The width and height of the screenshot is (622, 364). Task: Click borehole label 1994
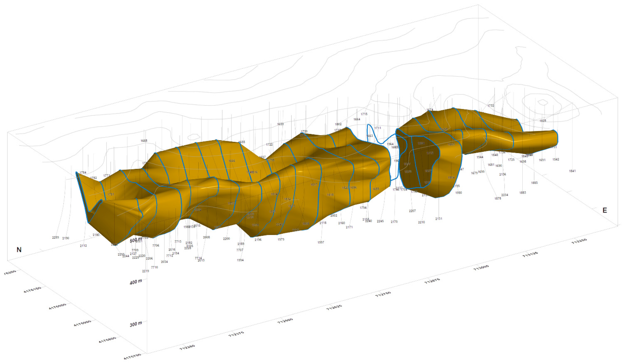[240, 260]
